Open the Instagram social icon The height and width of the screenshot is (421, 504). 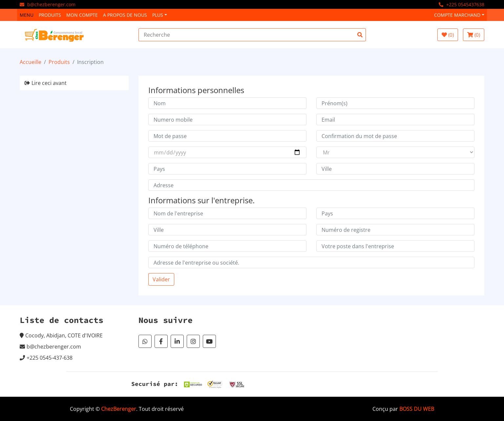coord(193,341)
